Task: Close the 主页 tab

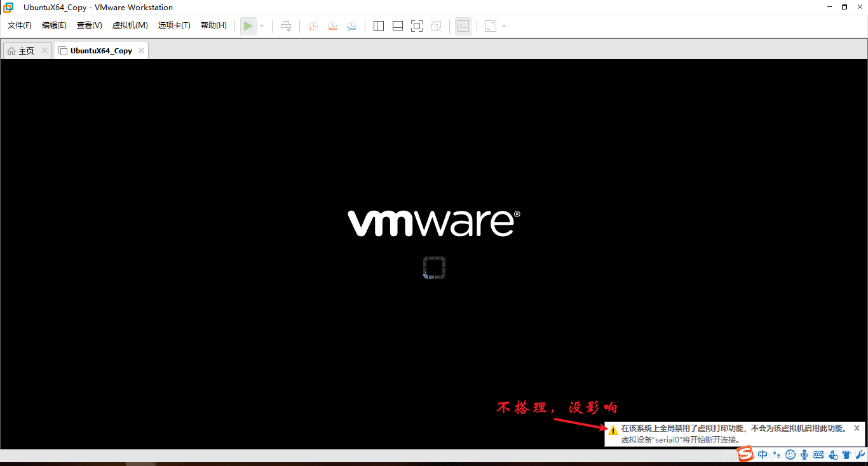Action: click(44, 51)
